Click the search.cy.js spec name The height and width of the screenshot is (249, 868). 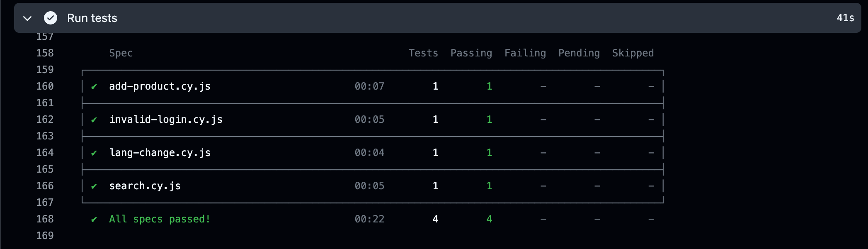[145, 186]
